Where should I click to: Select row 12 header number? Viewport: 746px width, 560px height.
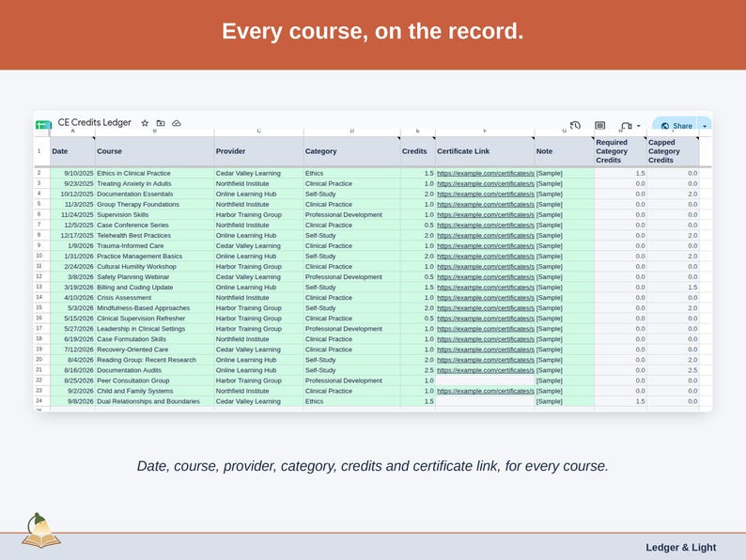(39, 276)
